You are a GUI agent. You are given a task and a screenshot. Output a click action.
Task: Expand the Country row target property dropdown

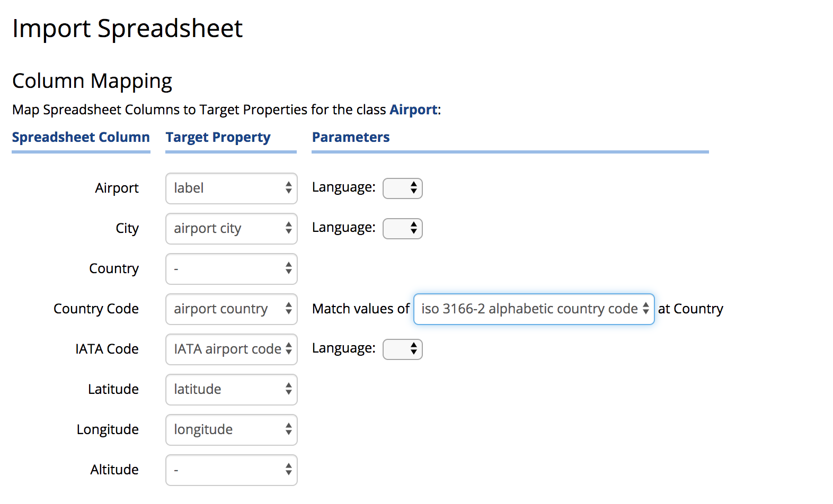[231, 269]
